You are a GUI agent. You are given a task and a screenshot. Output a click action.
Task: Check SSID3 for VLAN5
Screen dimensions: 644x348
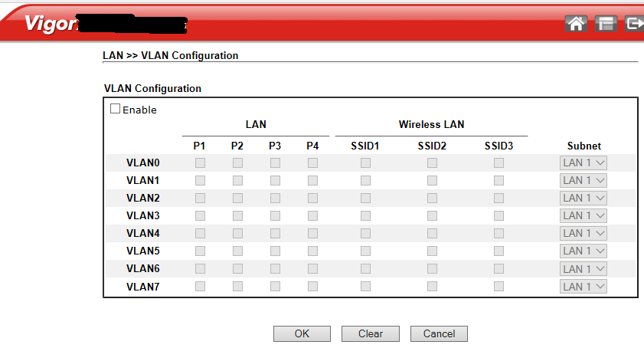tap(499, 251)
